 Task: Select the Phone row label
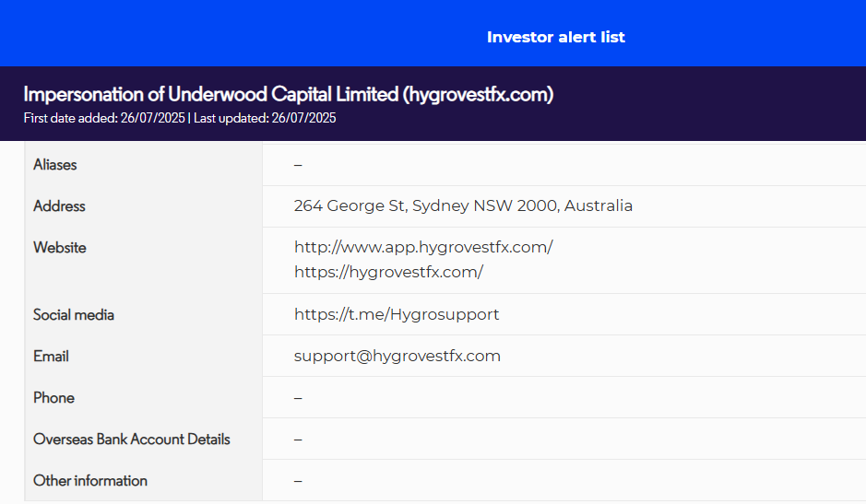[x=53, y=397]
